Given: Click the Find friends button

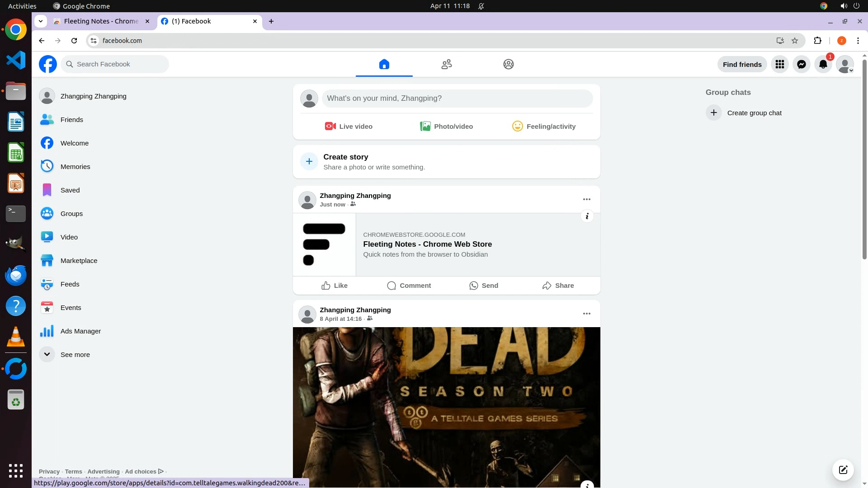Looking at the screenshot, I should 742,65.
